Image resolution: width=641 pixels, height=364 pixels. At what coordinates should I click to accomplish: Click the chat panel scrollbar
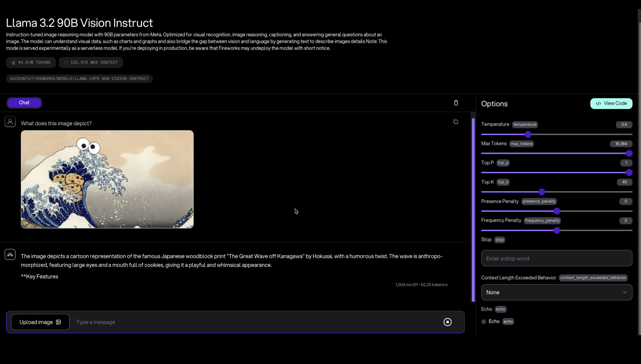point(473,210)
